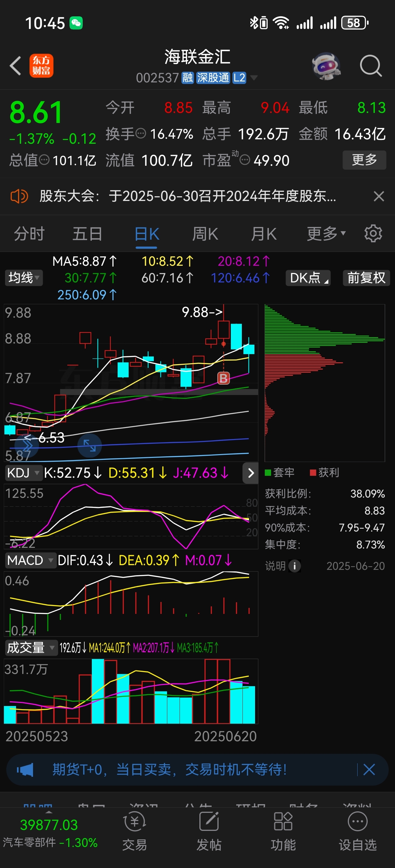Screen dimensions: 395x868
Task: Tap the current price 8.61
Action: click(36, 113)
